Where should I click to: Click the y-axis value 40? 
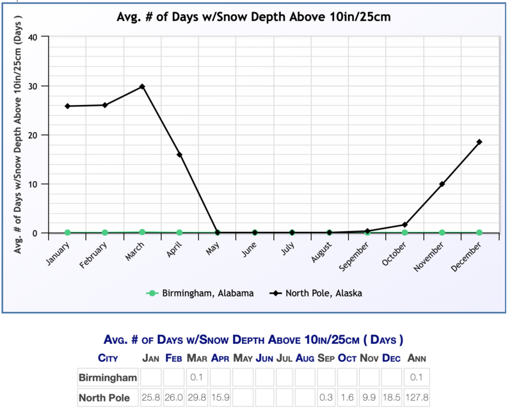coord(33,37)
